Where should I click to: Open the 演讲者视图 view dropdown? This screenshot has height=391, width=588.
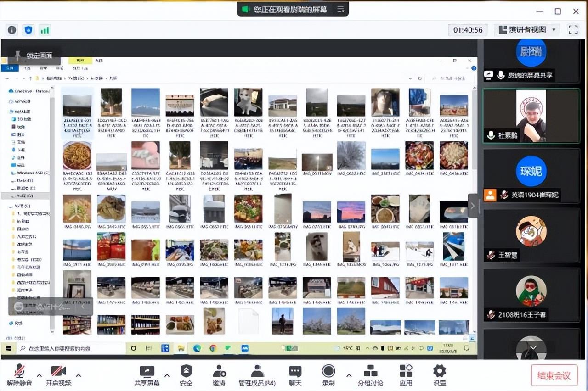tap(528, 30)
